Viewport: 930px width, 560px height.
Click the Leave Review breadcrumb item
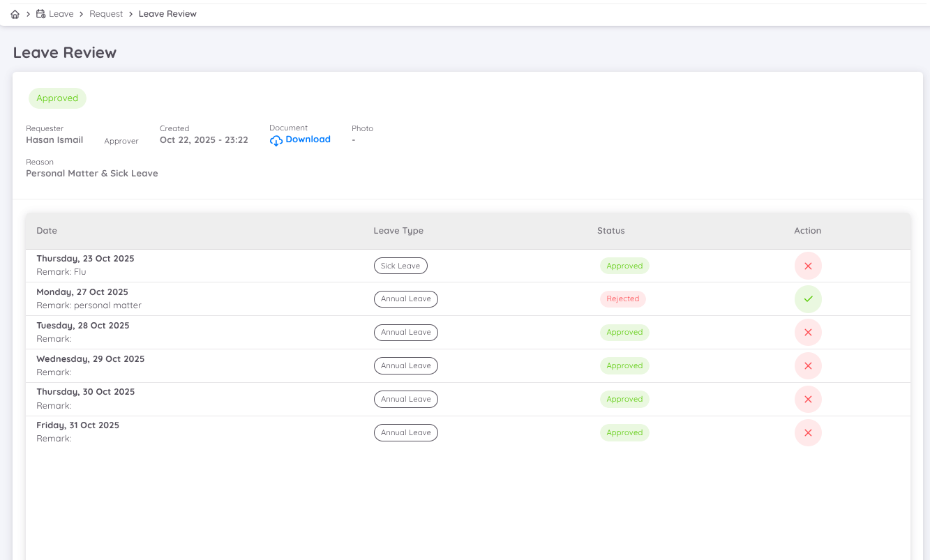point(167,14)
